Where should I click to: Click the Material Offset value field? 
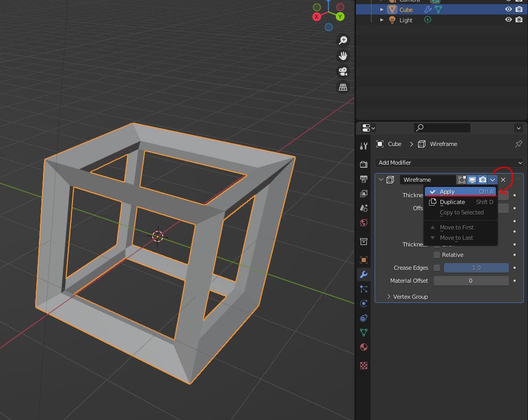pyautogui.click(x=470, y=281)
